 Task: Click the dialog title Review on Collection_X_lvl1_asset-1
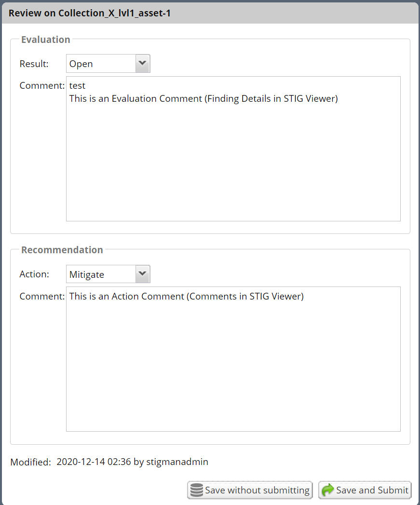click(x=89, y=13)
